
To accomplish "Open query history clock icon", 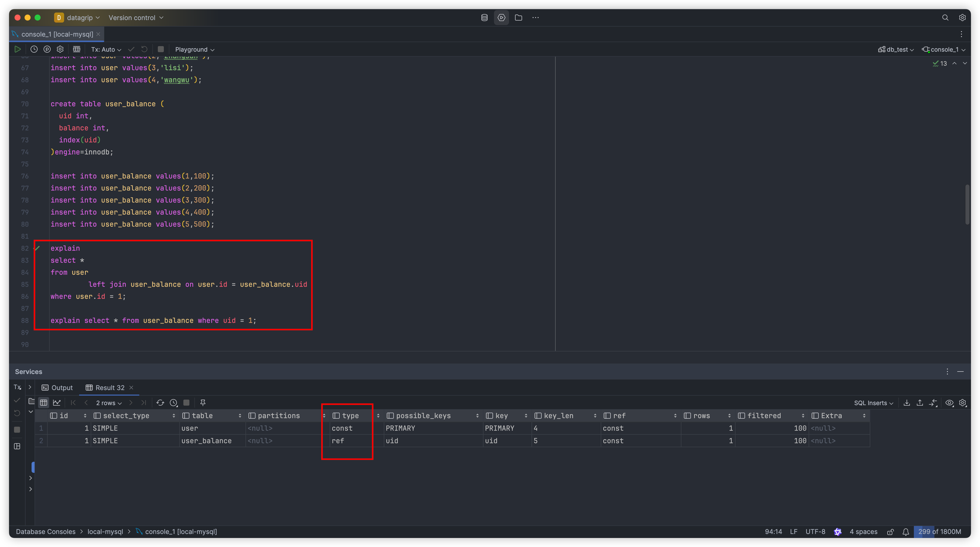I will click(x=34, y=49).
